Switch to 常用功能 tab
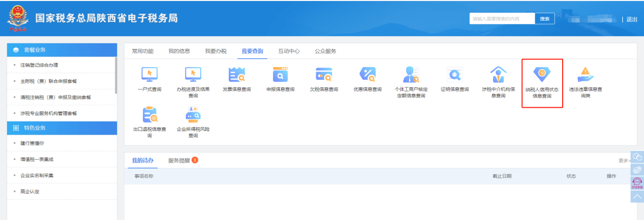This screenshot has width=644, height=220. click(143, 51)
